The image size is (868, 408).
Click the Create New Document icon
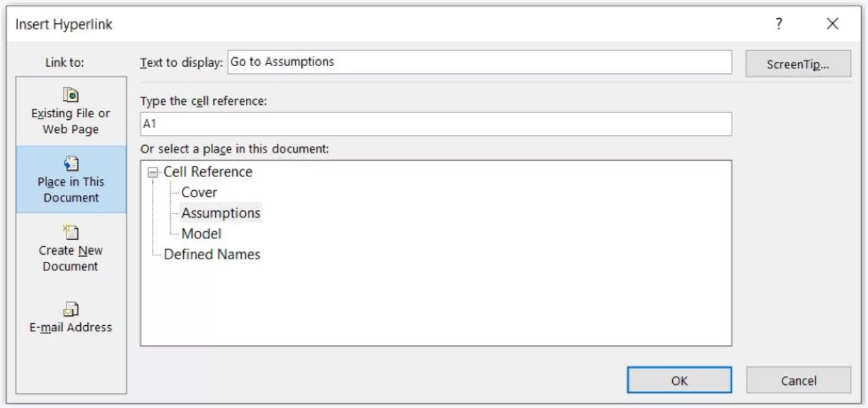click(70, 233)
